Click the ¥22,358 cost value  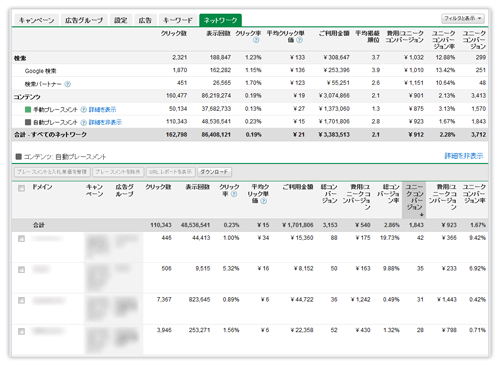[x=302, y=330]
